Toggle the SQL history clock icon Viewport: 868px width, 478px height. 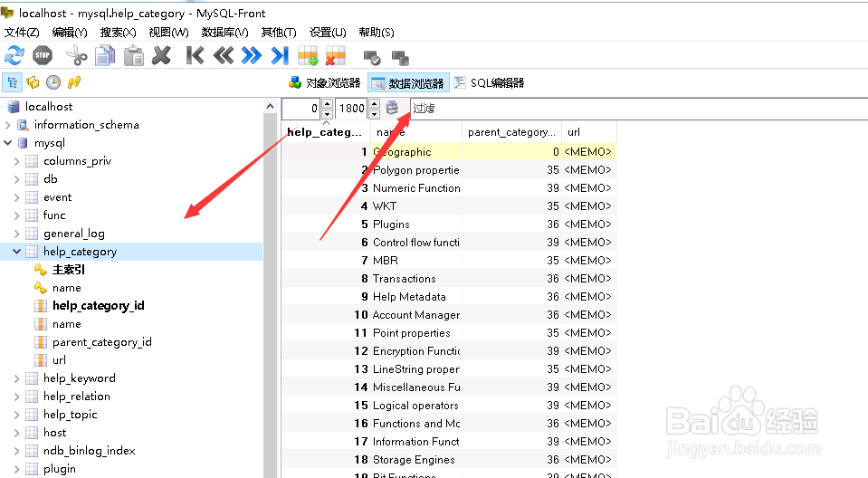click(53, 82)
